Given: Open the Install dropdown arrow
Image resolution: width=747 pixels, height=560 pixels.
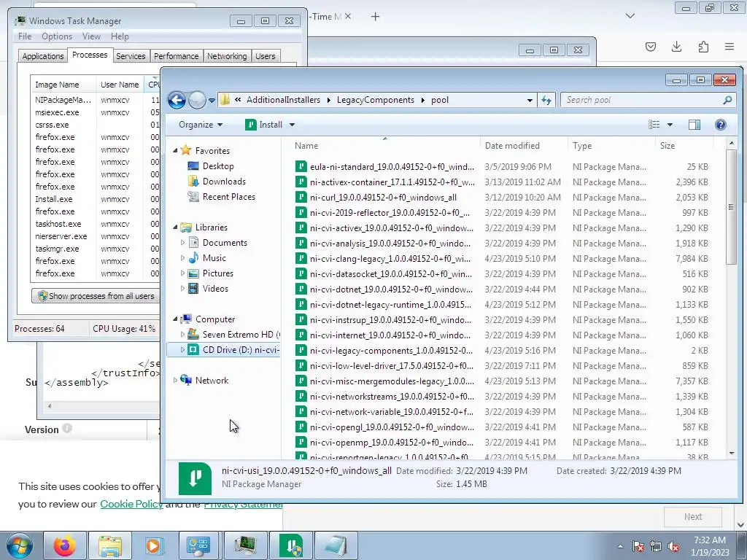Looking at the screenshot, I should click(292, 125).
